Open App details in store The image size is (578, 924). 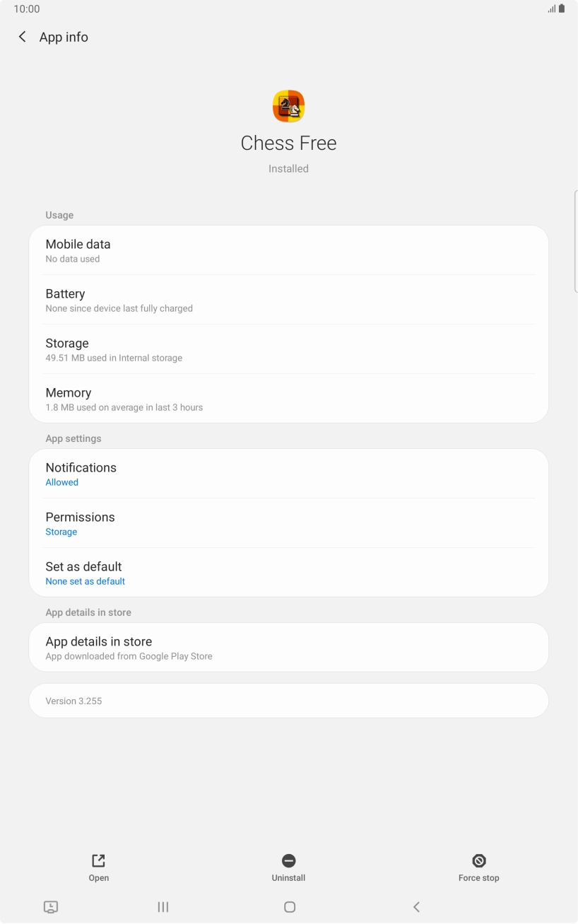(288, 648)
